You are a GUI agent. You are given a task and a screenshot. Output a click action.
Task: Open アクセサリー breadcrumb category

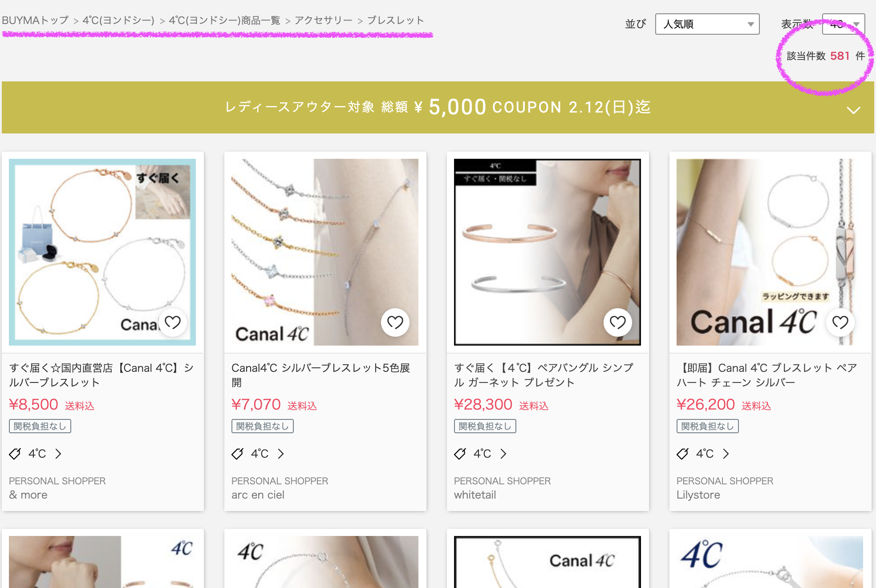click(x=324, y=20)
